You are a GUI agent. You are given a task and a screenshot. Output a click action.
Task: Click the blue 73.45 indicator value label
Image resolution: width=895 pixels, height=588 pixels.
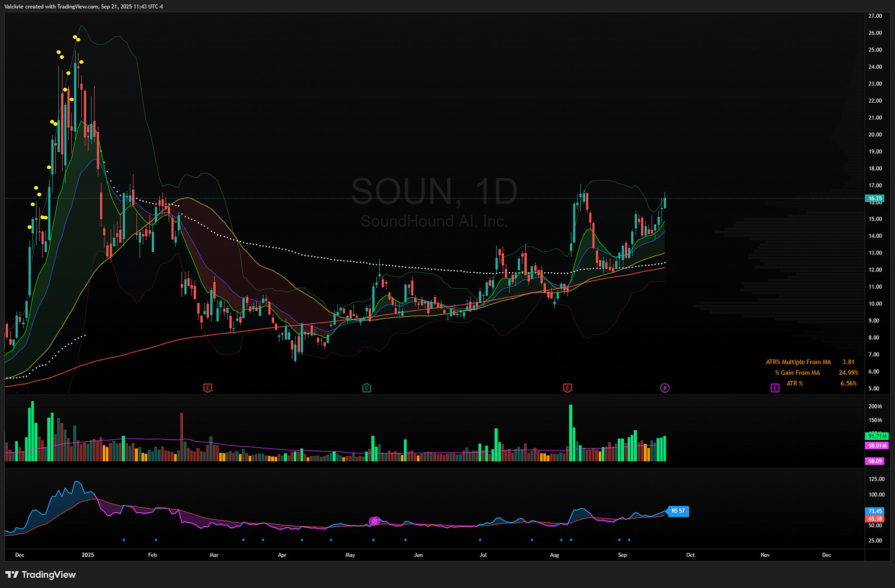click(875, 511)
